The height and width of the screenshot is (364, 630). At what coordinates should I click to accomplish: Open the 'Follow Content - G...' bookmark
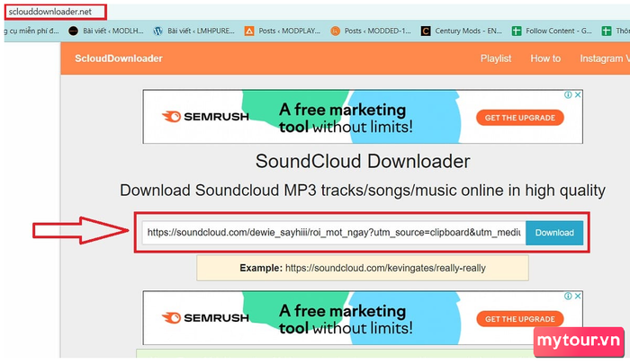[x=552, y=31]
